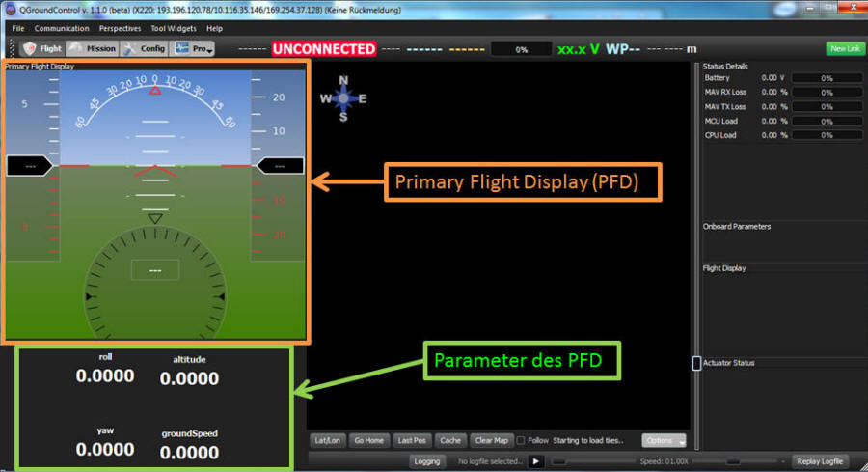The height and width of the screenshot is (472, 868).
Task: Open the Help menu
Action: (x=214, y=28)
